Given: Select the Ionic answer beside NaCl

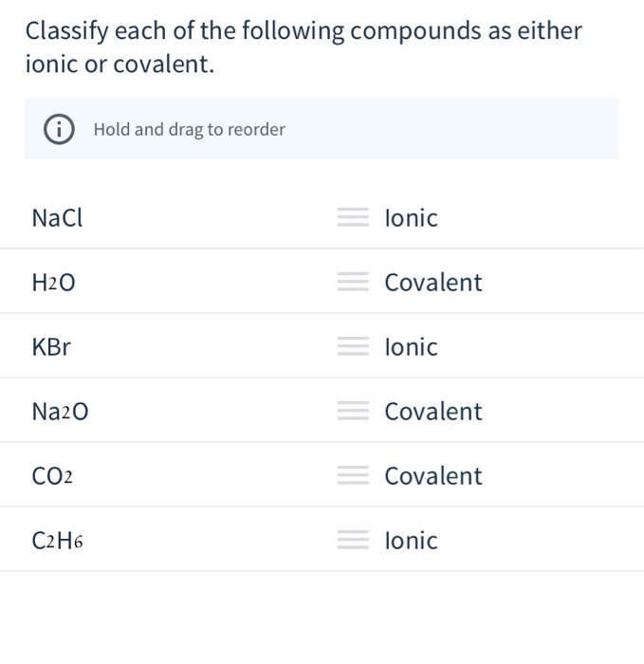Looking at the screenshot, I should (411, 218).
